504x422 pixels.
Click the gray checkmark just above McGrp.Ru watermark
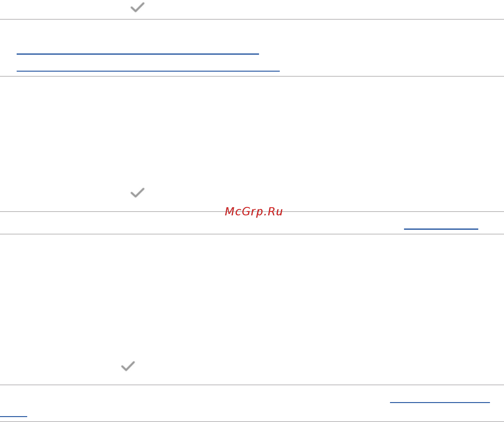tap(137, 193)
